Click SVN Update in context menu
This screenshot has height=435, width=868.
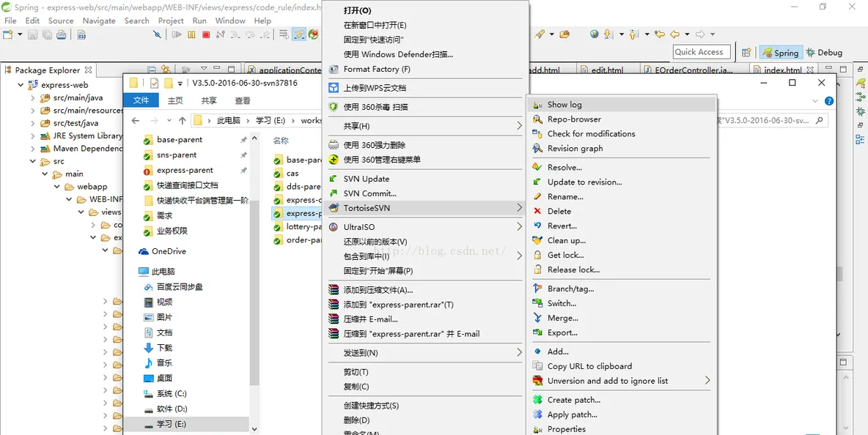(425, 179)
